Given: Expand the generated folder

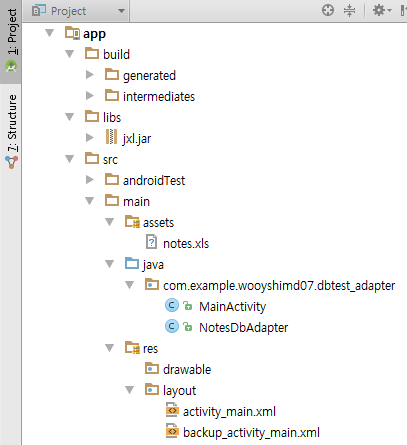Looking at the screenshot, I should (89, 75).
